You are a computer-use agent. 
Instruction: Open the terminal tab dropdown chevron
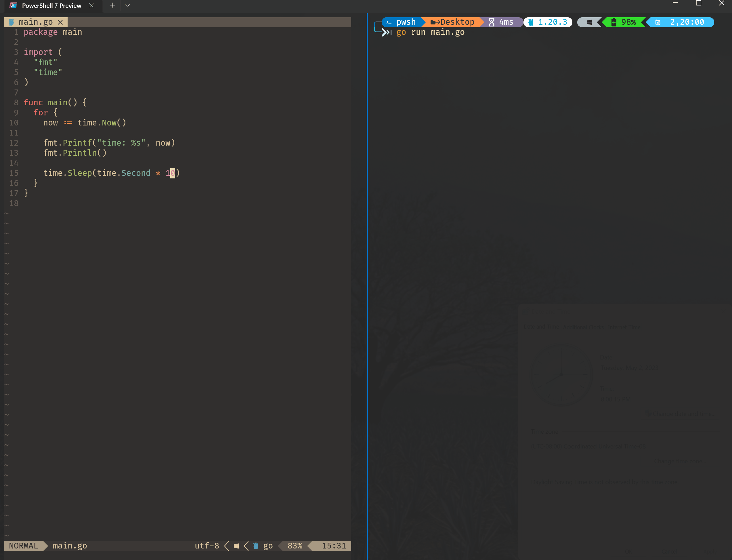coord(127,5)
